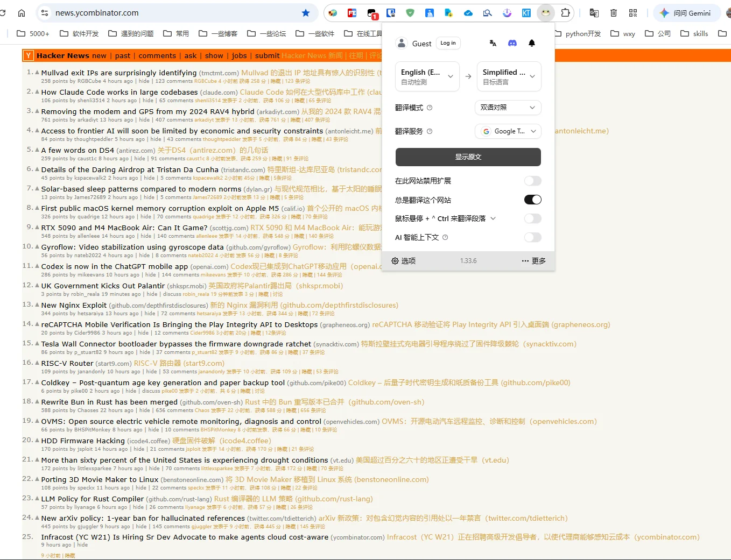This screenshot has height=560, width=731.
Task: Upvote the Codex in ChatGPT mobile app story
Action: 37,266
